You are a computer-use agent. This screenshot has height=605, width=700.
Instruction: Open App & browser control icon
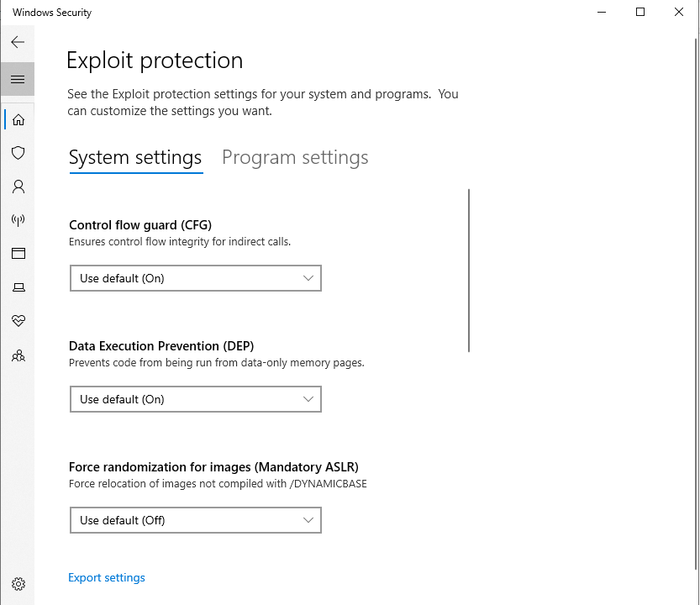(x=18, y=253)
